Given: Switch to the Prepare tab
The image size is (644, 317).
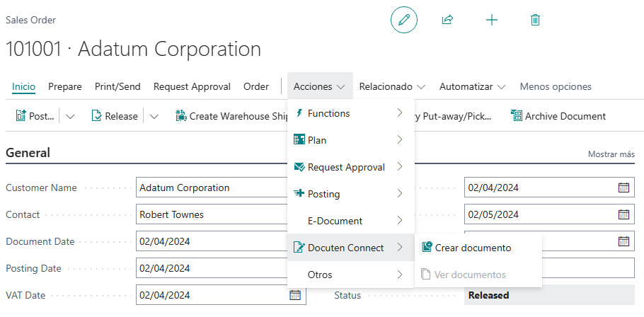Looking at the screenshot, I should pyautogui.click(x=64, y=86).
